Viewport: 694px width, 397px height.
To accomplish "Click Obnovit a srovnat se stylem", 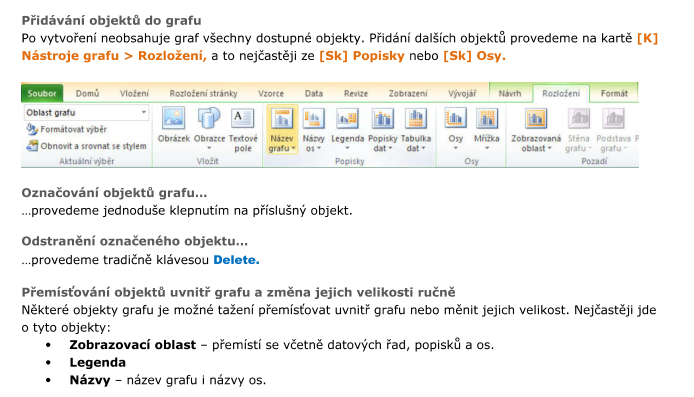I will point(87,146).
